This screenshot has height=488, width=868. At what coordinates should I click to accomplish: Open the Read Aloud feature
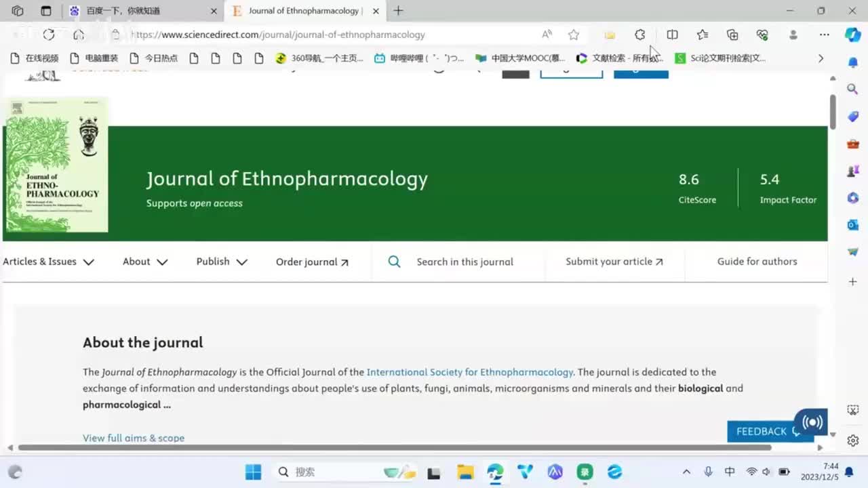tap(547, 35)
